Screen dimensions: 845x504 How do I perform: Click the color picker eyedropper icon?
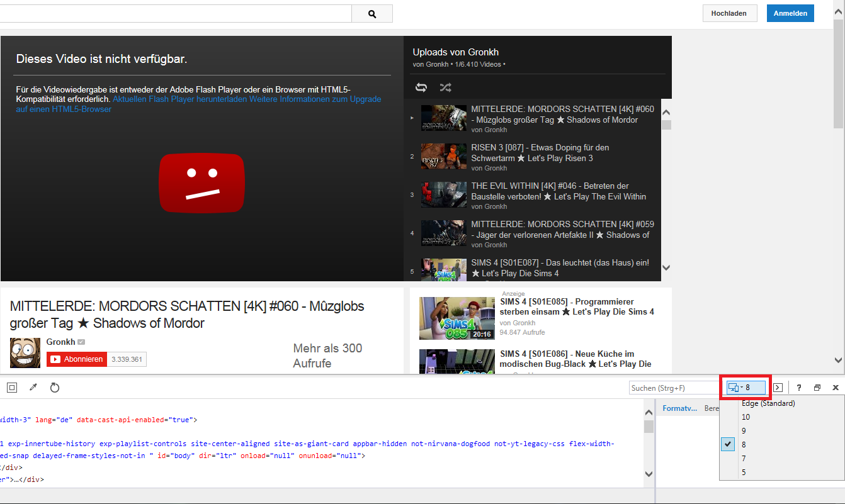click(x=33, y=388)
